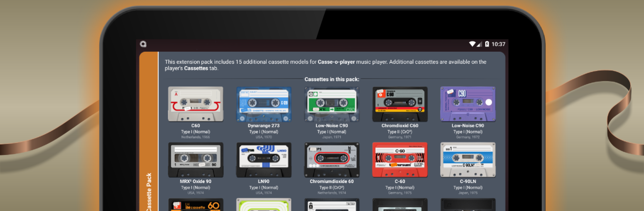This screenshot has height=211, width=644.
Task: Click the 'C-90LN' label text
Action: click(x=468, y=181)
